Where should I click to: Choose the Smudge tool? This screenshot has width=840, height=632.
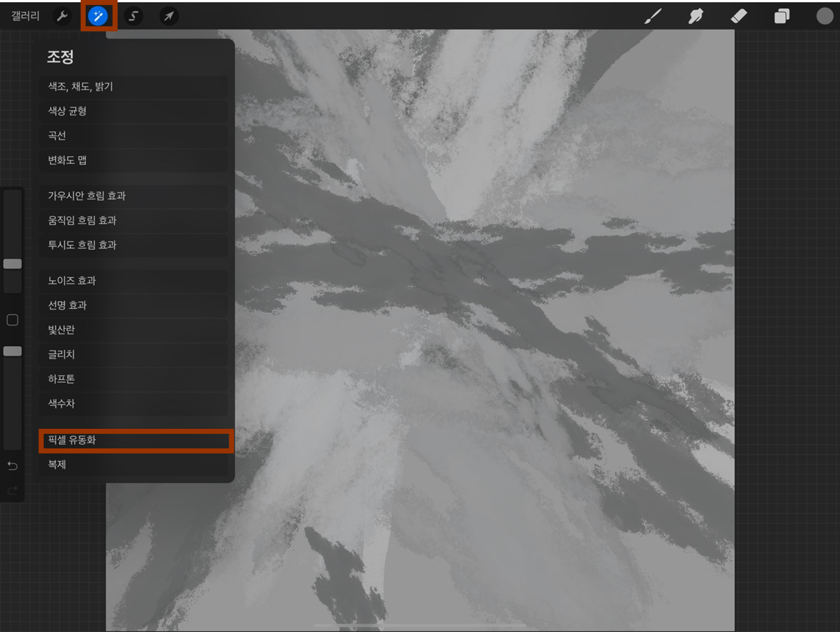click(696, 16)
